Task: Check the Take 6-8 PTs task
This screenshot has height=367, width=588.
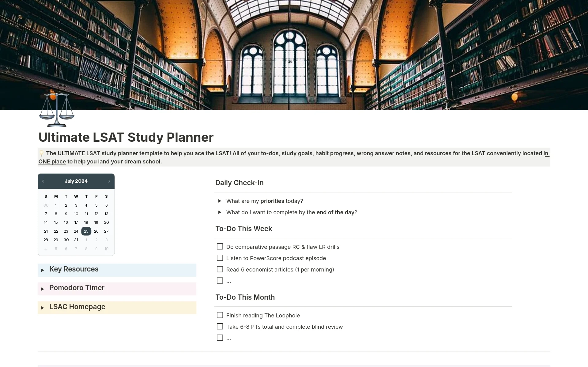Action: click(x=220, y=326)
